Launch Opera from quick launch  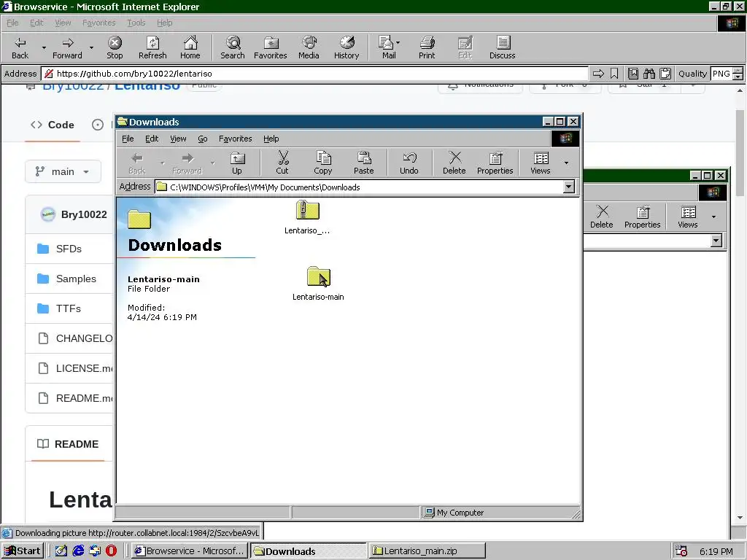[x=111, y=551]
